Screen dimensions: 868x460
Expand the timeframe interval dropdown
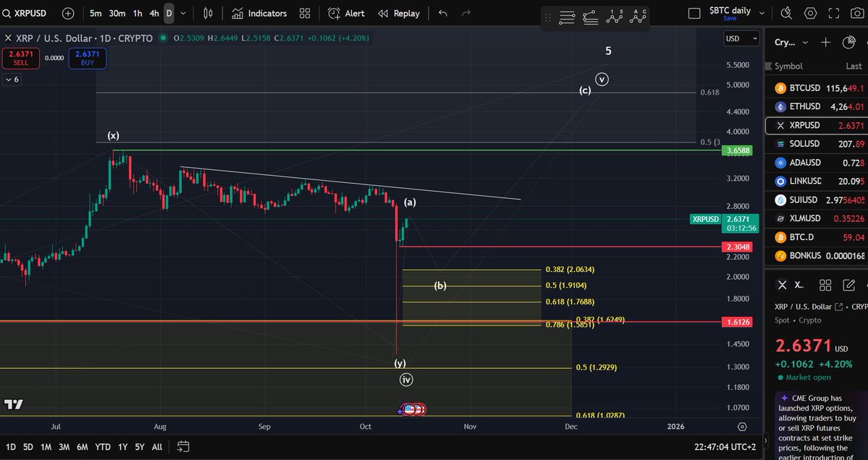pyautogui.click(x=183, y=13)
